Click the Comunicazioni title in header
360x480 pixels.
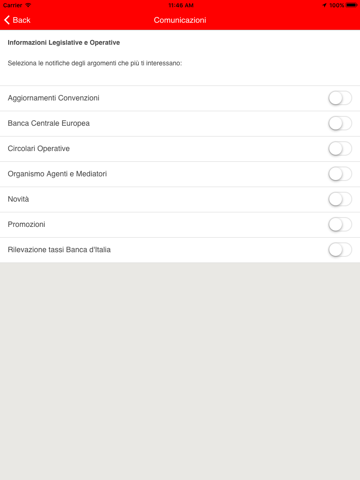tap(180, 20)
